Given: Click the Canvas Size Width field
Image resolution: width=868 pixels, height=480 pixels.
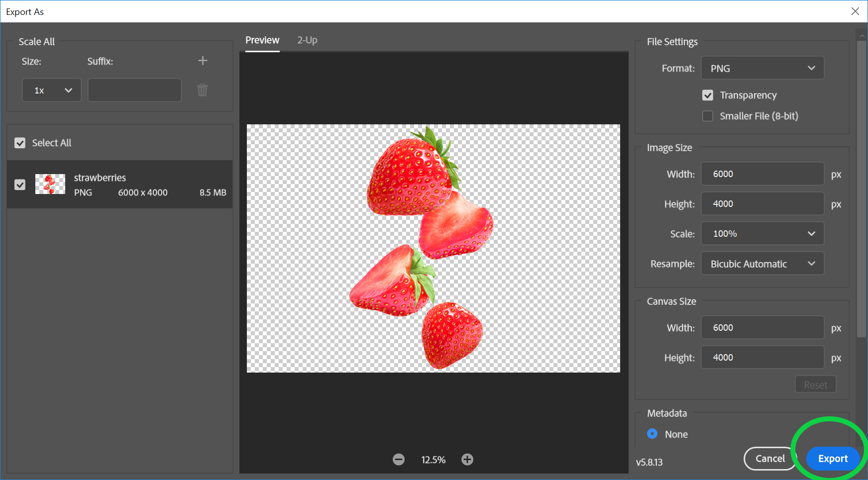Looking at the screenshot, I should pos(762,327).
